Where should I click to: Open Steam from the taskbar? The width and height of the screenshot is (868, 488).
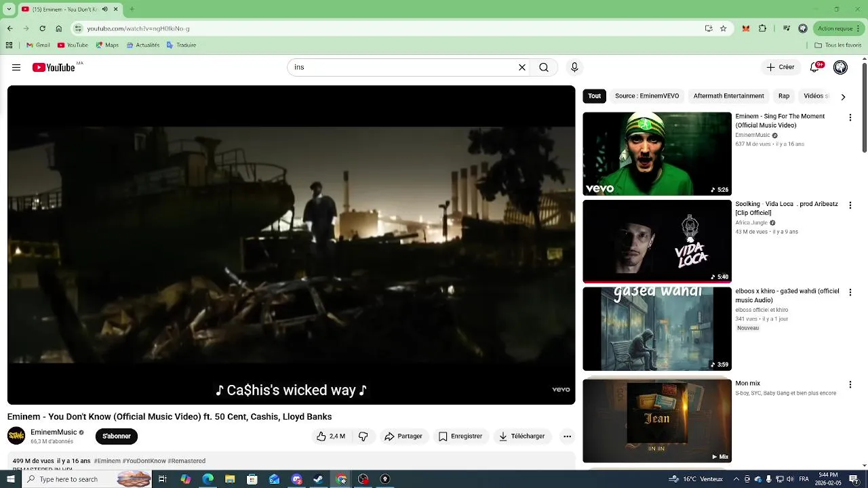pyautogui.click(x=319, y=479)
